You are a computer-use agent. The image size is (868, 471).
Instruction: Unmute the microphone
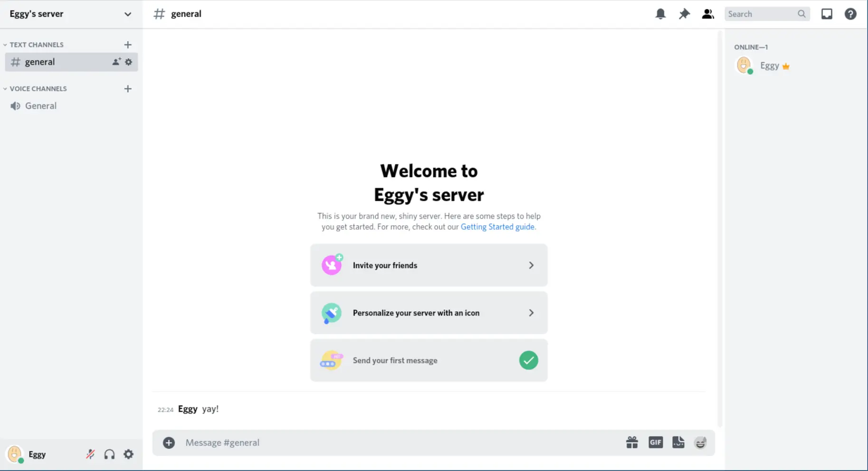[90, 454]
